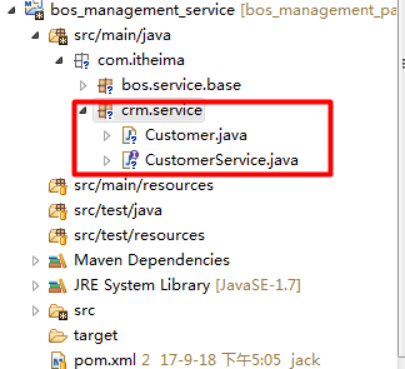
Task: Click the crm.service package icon
Action: click(x=106, y=111)
